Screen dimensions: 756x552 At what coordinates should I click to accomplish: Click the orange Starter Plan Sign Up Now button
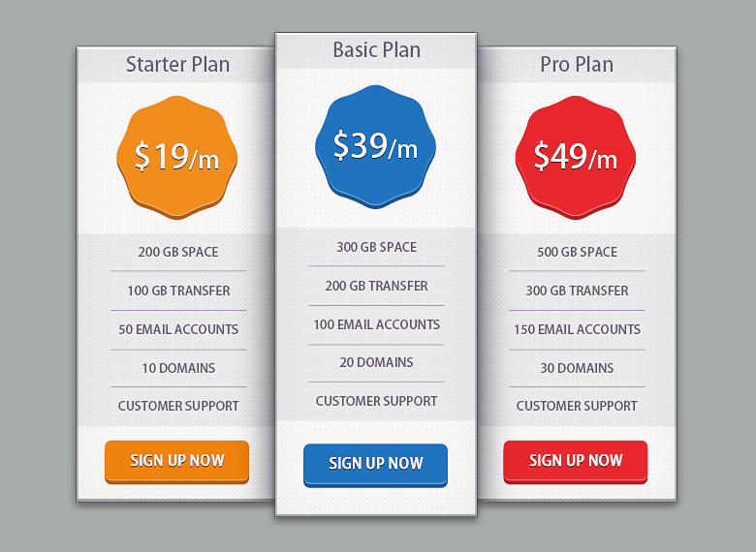click(x=176, y=461)
